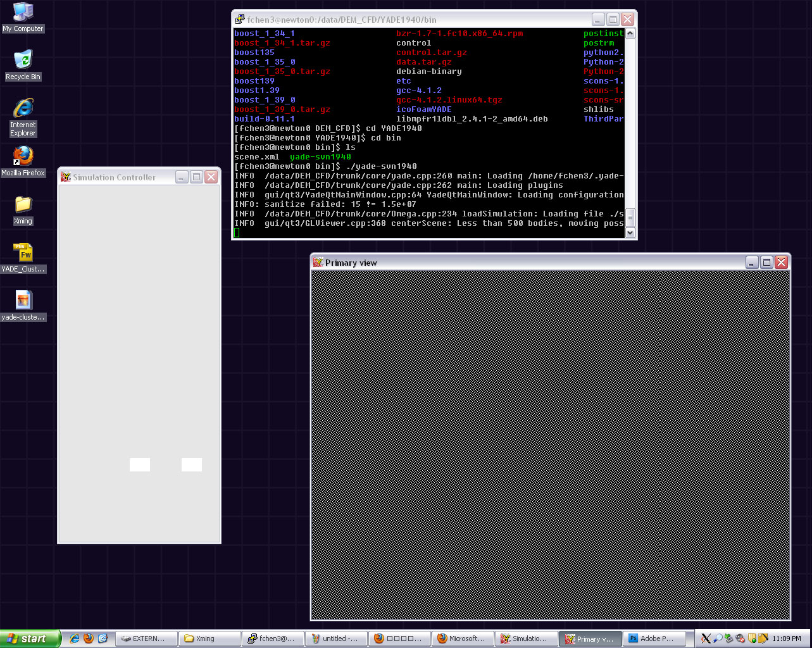This screenshot has height=648, width=812.
Task: Minimize the Simulation Controller window
Action: (x=182, y=177)
